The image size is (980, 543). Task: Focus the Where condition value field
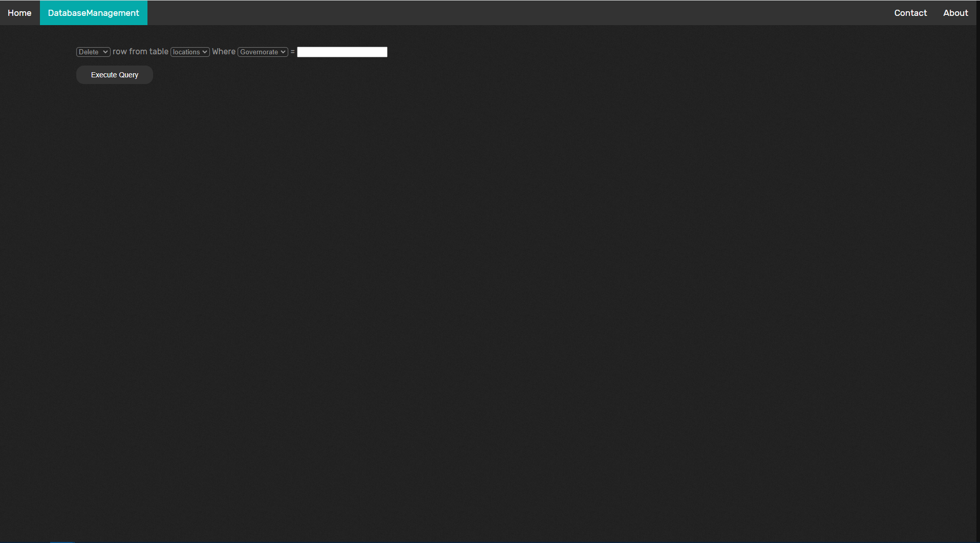[342, 52]
